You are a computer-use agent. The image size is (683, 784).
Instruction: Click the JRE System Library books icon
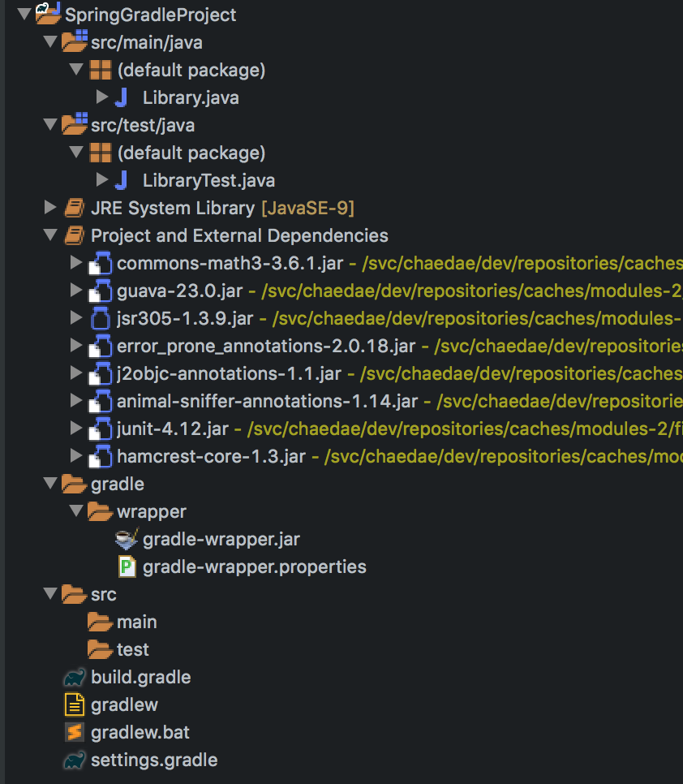coord(75,208)
